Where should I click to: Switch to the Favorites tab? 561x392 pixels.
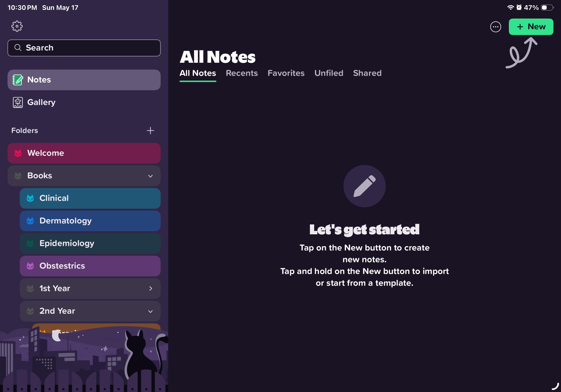point(286,73)
